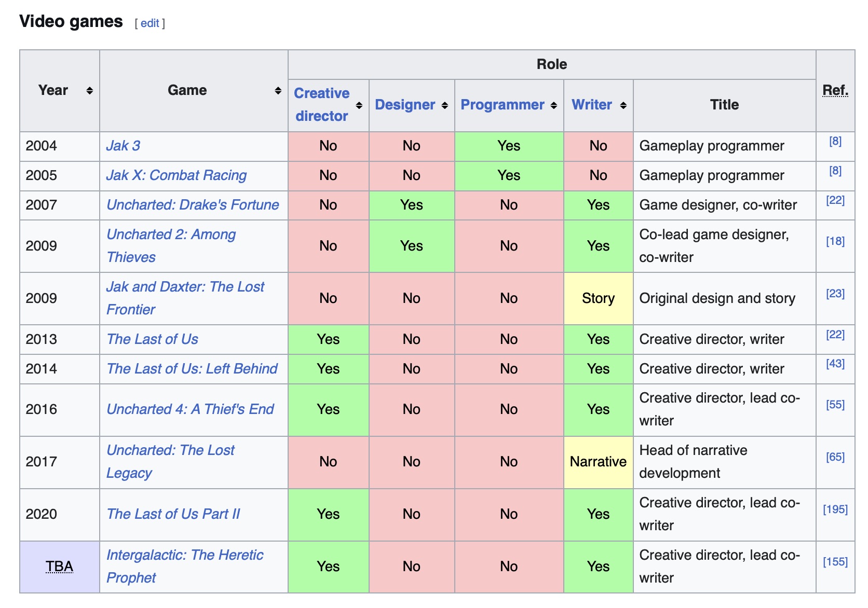868x608 pixels.
Task: Sort by Programmer column arrows
Action: click(x=554, y=105)
